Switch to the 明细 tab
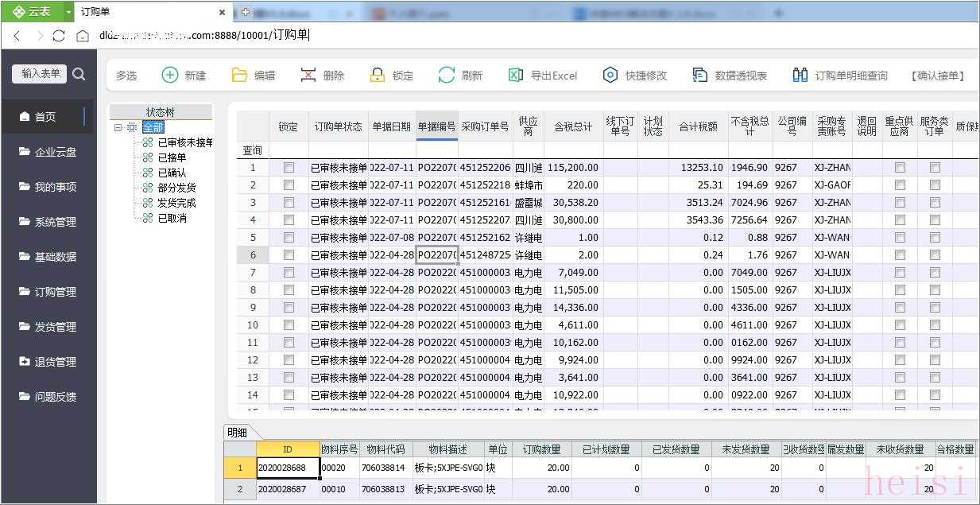The height and width of the screenshot is (505, 980). coord(238,433)
